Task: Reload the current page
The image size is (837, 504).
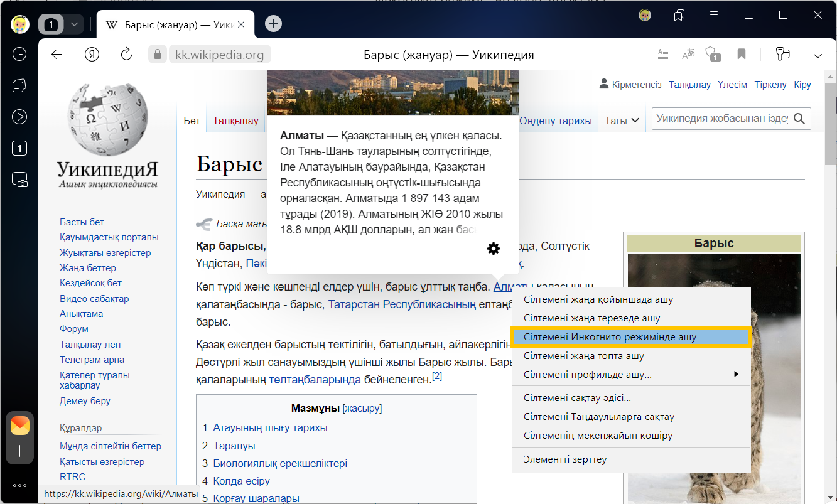Action: click(x=126, y=55)
